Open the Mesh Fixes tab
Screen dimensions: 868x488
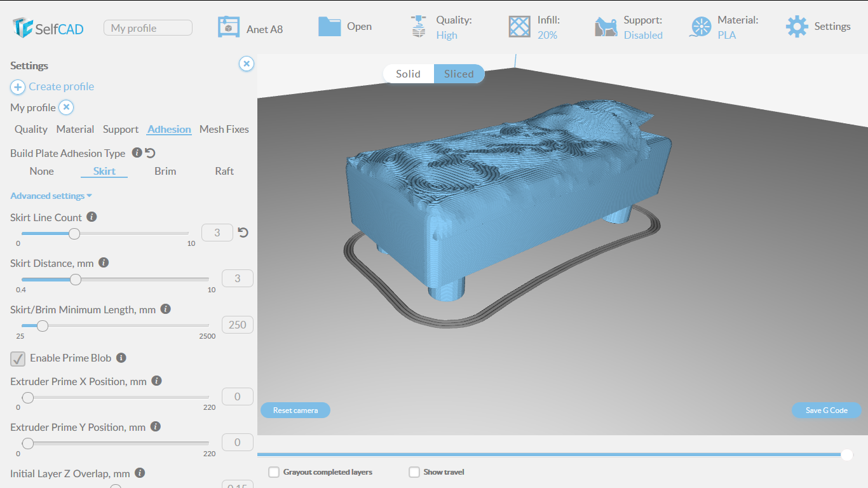[x=224, y=129]
